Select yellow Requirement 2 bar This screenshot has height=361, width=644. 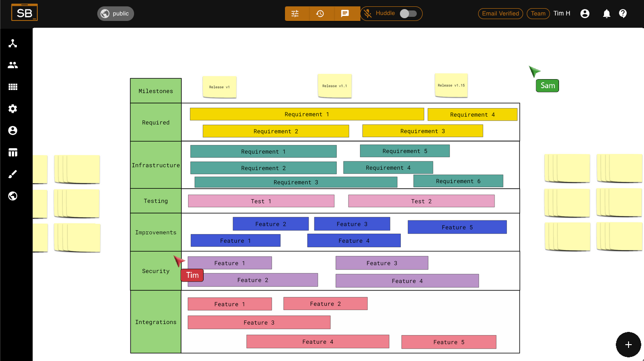276,131
